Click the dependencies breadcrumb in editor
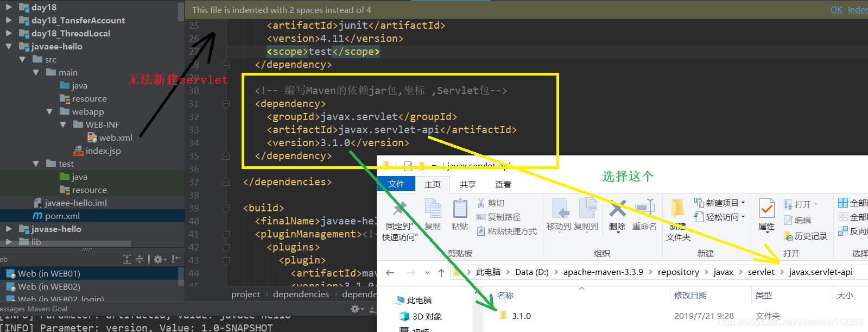868x332 pixels. click(301, 294)
